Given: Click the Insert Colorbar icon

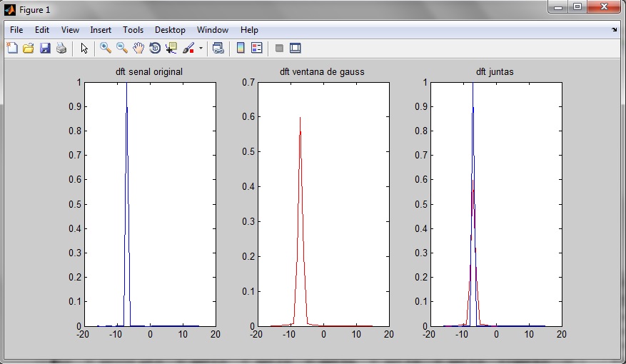Looking at the screenshot, I should tap(241, 49).
